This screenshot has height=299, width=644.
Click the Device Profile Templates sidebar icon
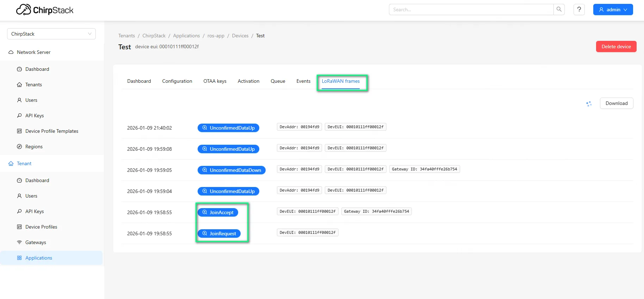[19, 131]
